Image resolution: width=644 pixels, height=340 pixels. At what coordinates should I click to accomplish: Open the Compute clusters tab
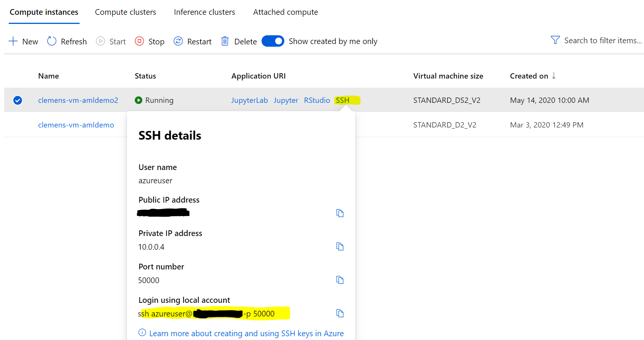pyautogui.click(x=125, y=12)
